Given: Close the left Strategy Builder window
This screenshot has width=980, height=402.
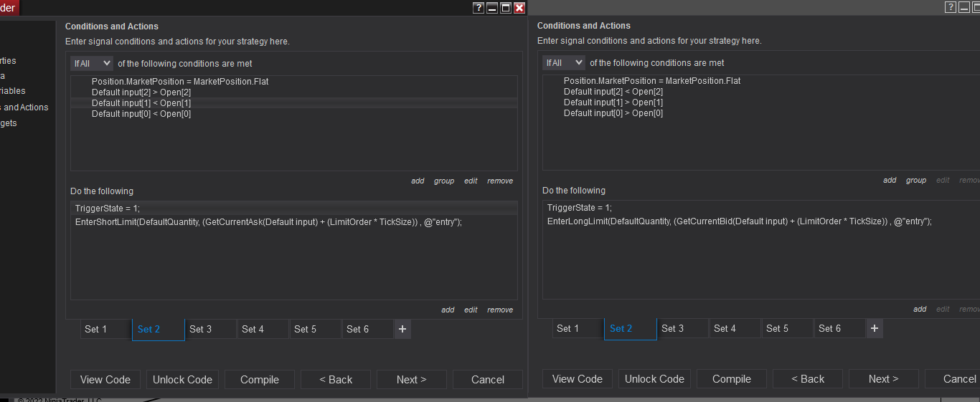Looking at the screenshot, I should point(519,8).
